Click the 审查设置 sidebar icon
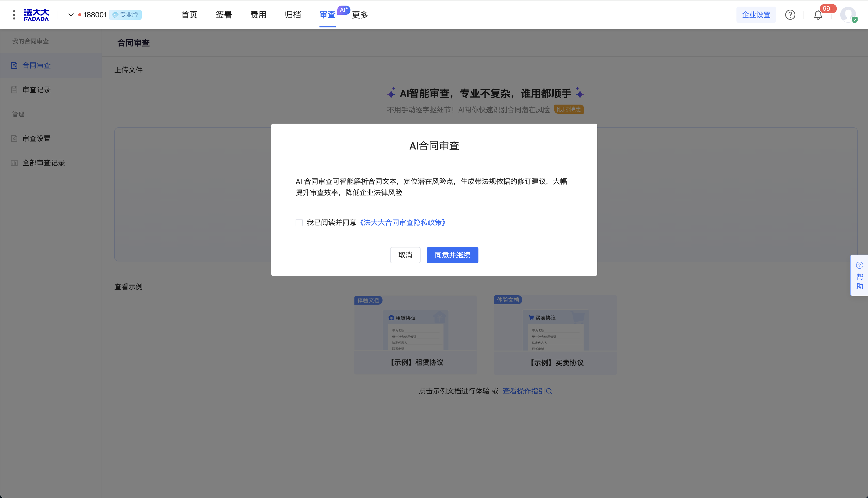This screenshot has width=868, height=498. pos(14,139)
